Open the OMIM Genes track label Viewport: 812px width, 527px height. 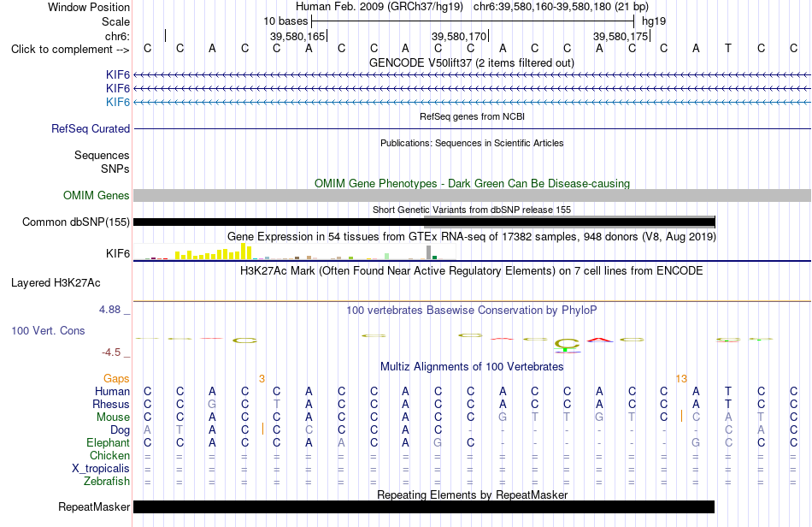click(97, 195)
